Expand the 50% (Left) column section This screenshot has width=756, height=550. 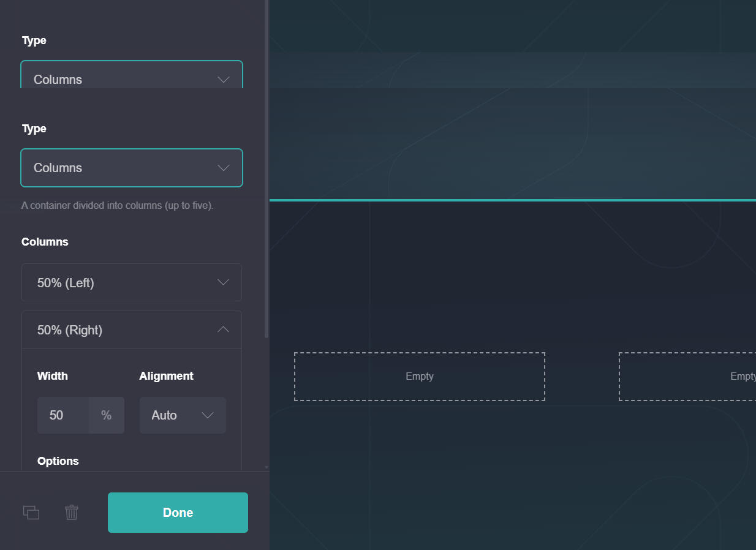pos(132,282)
